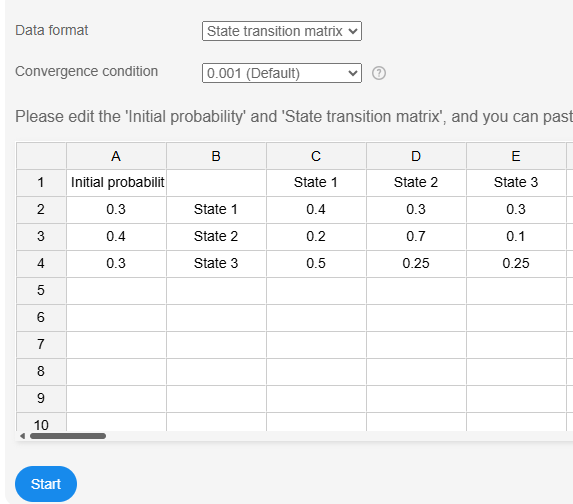573x504 pixels.
Task: Click cell A3 containing 0.4
Action: (x=116, y=236)
